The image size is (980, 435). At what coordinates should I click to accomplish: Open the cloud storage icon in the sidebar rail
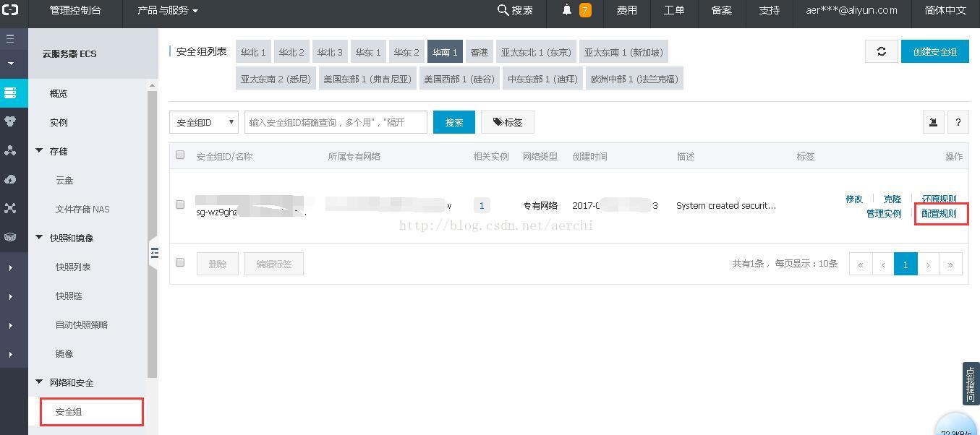[11, 179]
